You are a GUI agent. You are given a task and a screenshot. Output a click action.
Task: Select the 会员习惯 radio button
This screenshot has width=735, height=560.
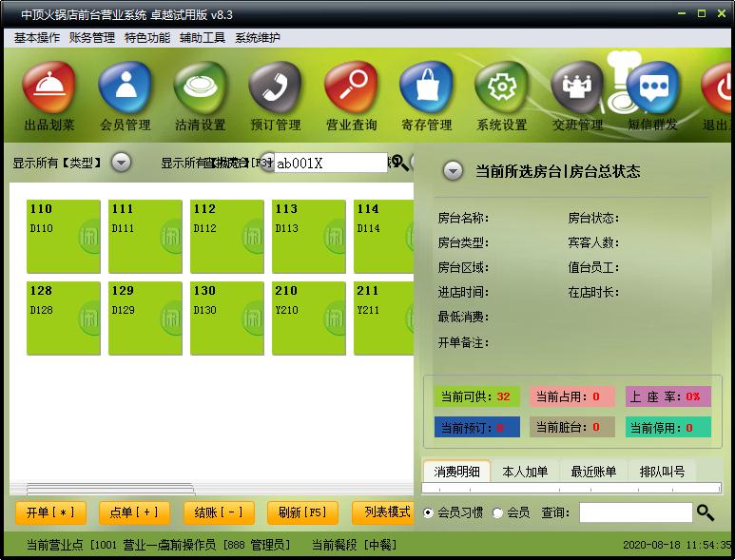pos(428,513)
